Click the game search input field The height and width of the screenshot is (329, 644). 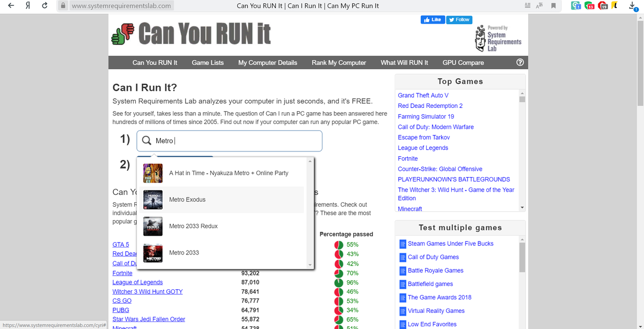click(230, 141)
